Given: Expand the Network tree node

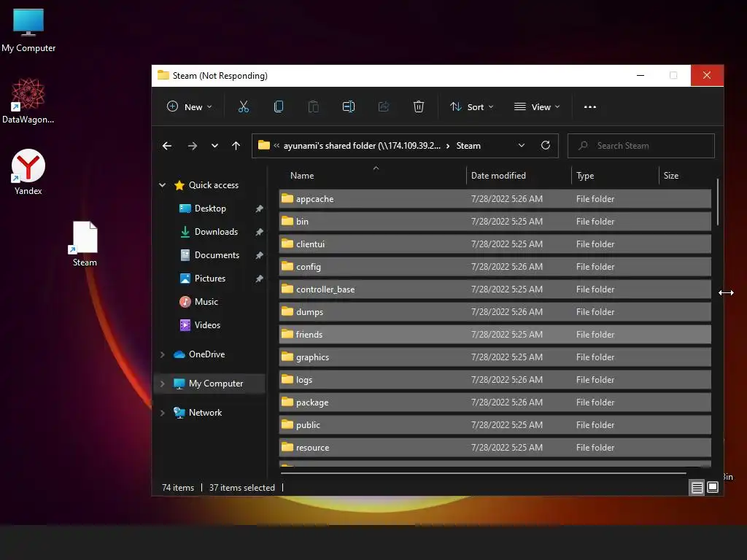Looking at the screenshot, I should click(163, 413).
